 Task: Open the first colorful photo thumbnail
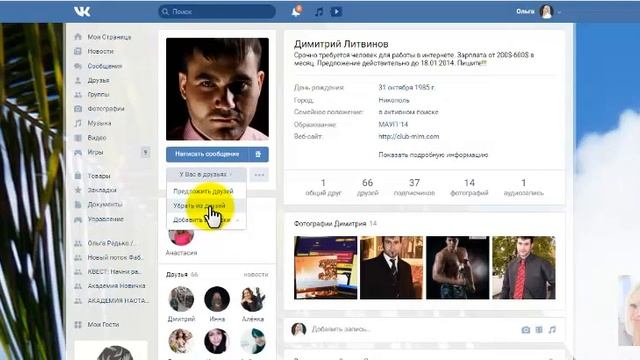[325, 268]
